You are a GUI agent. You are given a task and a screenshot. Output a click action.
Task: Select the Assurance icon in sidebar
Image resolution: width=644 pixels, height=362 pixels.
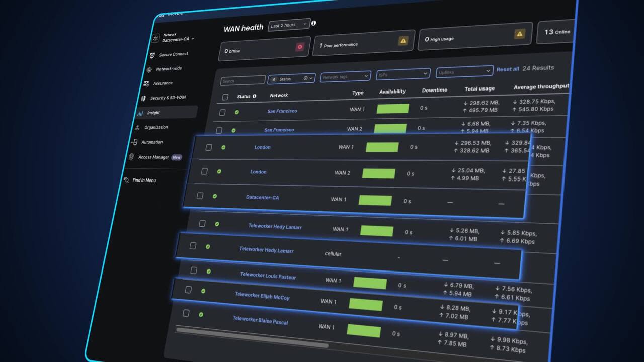[x=146, y=84]
